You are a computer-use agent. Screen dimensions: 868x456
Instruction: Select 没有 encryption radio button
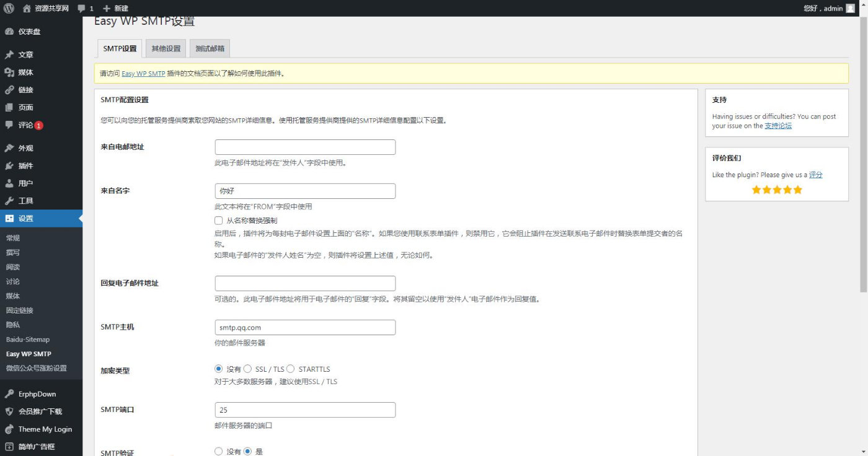(218, 369)
